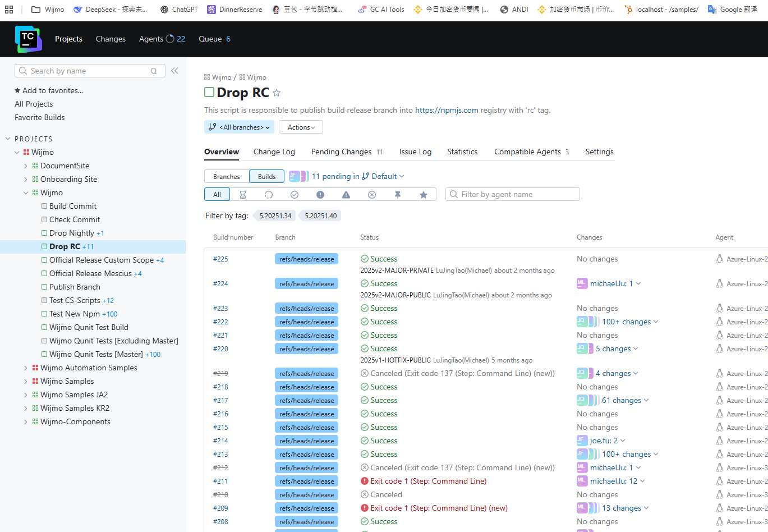Click Favorite Builds in sidebar
Image resolution: width=768 pixels, height=532 pixels.
pos(39,117)
